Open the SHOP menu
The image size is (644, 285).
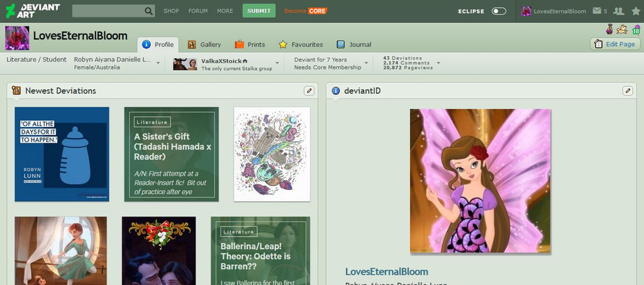(171, 11)
